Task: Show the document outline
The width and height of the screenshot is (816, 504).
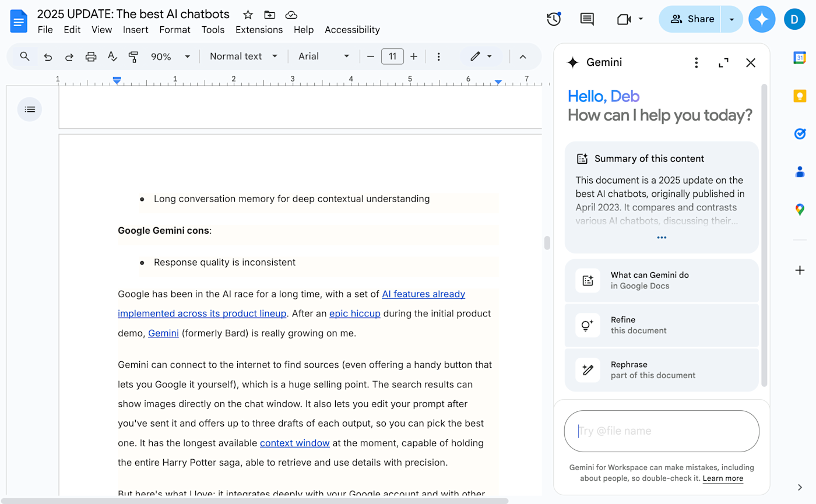Action: click(30, 109)
